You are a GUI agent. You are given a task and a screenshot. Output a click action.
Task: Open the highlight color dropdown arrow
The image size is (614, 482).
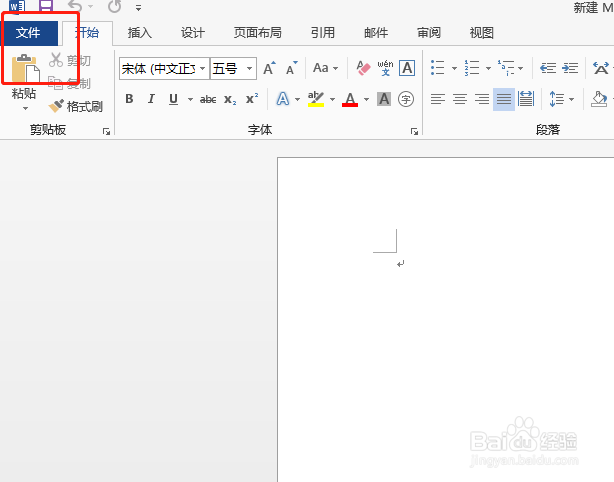(332, 99)
